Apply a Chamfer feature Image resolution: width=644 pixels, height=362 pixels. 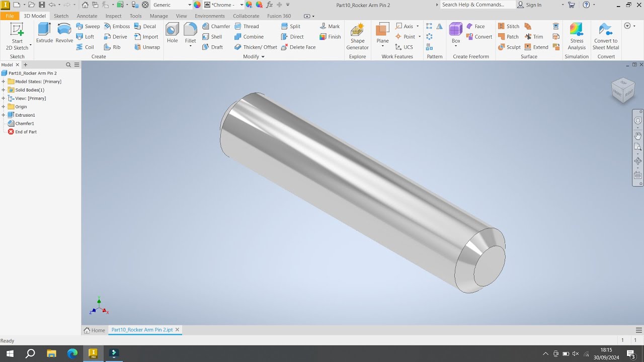[x=216, y=26]
